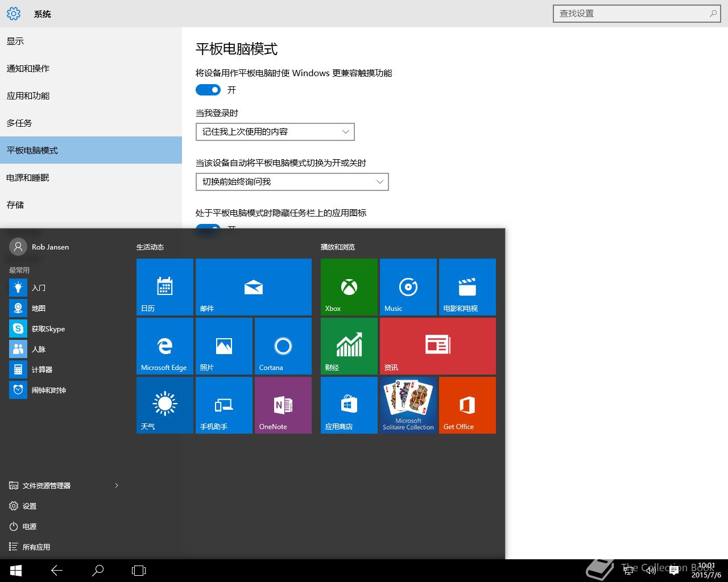Image resolution: width=728 pixels, height=582 pixels.
Task: Click the taskbar search icon
Action: point(98,571)
